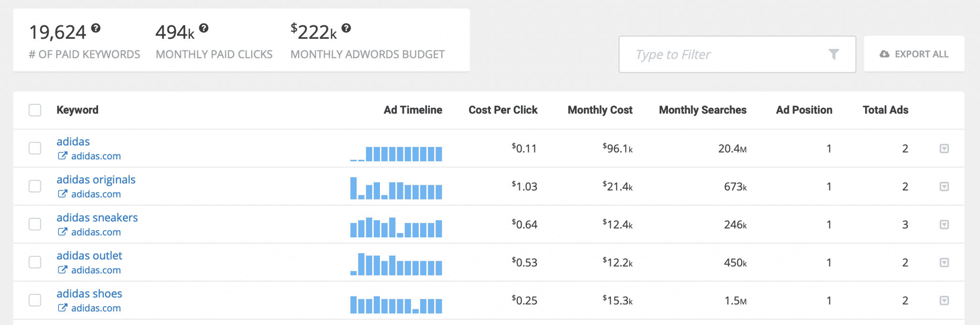Open the adidas outlet keyword link
Viewport: 980px width, 325px height.
89,256
